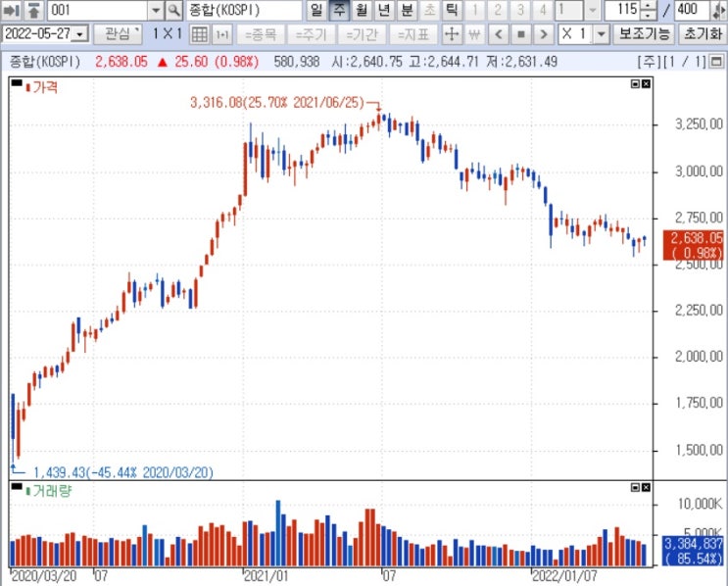The image size is (728, 586).
Task: Select interval preset 3 button
Action: [520, 10]
